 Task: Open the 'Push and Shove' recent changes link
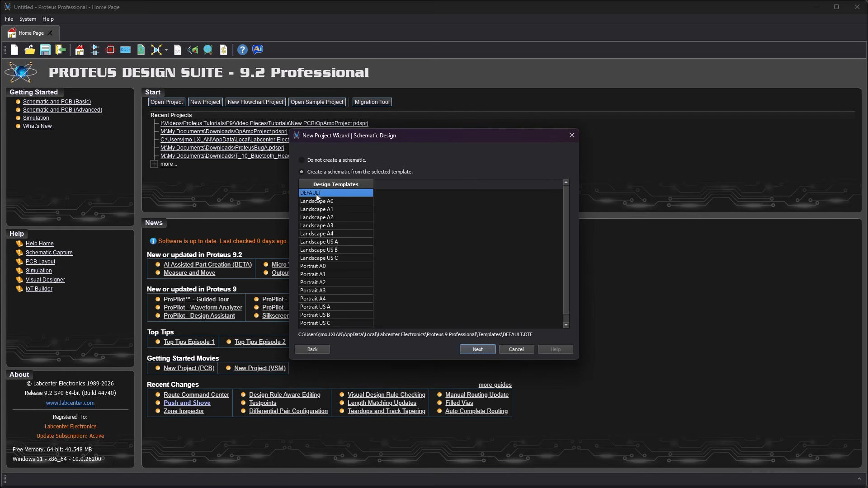(x=187, y=403)
